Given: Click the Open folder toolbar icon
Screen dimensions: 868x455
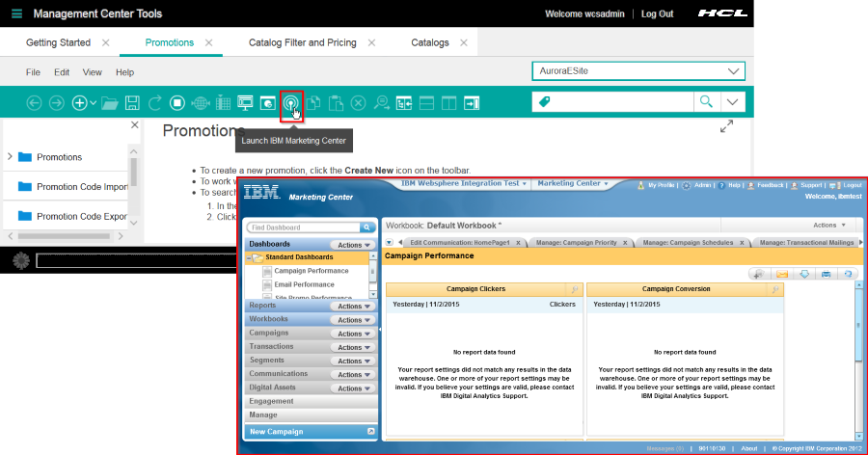Looking at the screenshot, I should 110,103.
